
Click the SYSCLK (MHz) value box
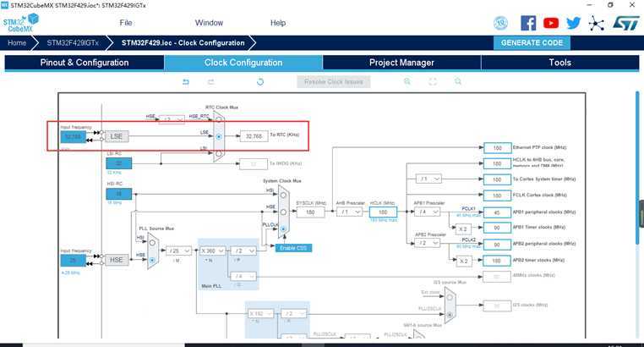click(x=310, y=212)
